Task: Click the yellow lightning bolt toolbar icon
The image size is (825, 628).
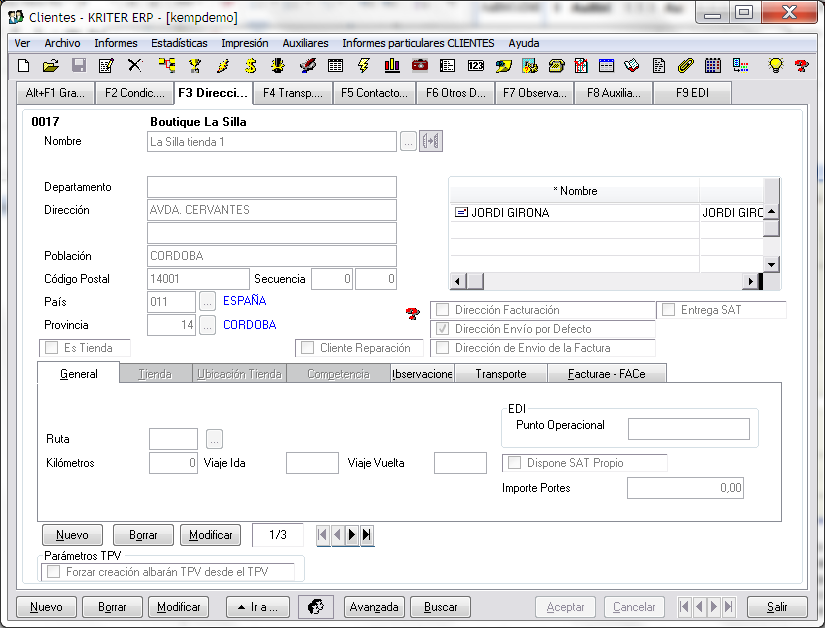Action: coord(363,66)
